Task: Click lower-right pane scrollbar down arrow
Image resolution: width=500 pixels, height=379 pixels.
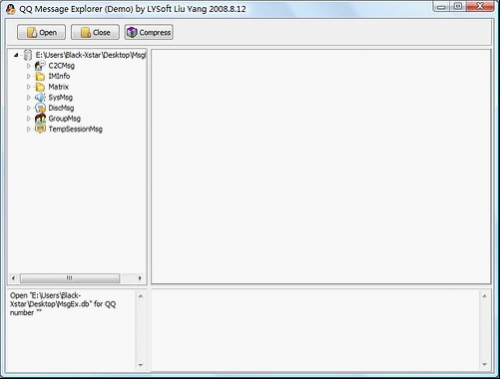Action: (484, 364)
